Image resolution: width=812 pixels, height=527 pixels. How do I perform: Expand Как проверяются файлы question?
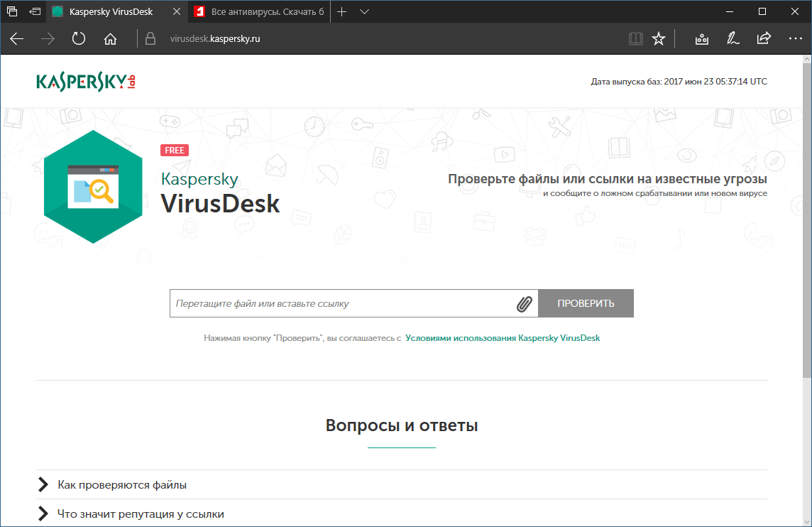click(x=401, y=484)
